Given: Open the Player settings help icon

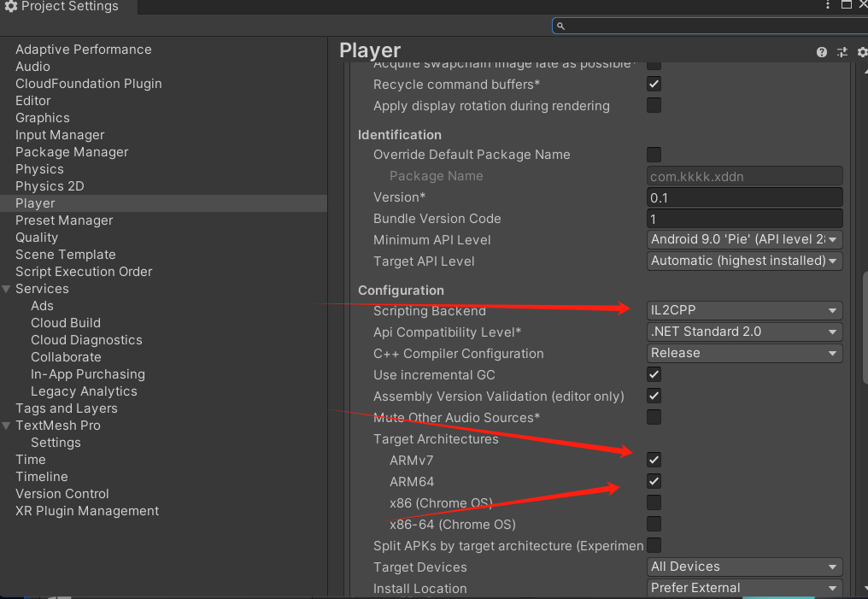Looking at the screenshot, I should click(821, 51).
